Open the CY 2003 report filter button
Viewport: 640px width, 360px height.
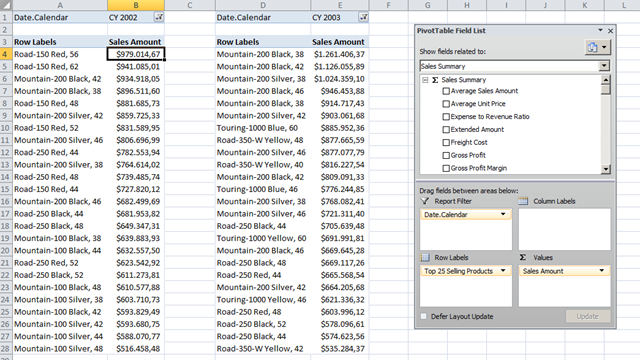pyautogui.click(x=363, y=17)
